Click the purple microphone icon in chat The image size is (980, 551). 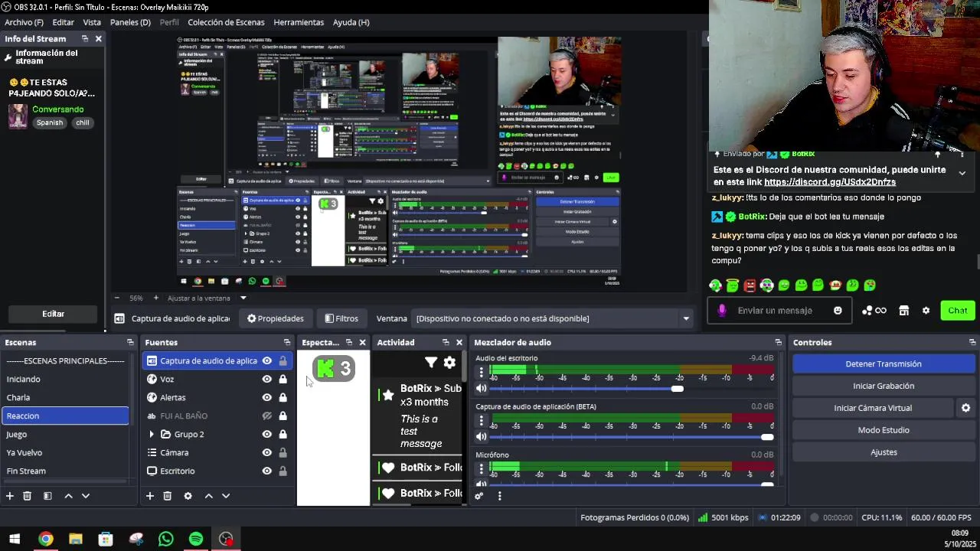[722, 311]
